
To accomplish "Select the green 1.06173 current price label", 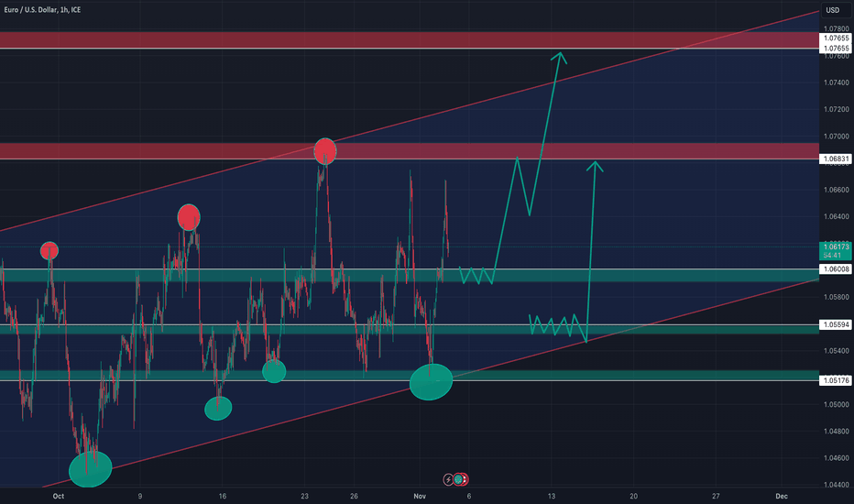I will (836, 247).
